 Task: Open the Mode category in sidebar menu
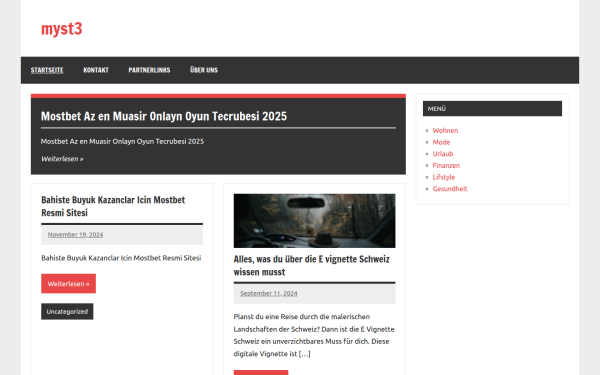(441, 142)
